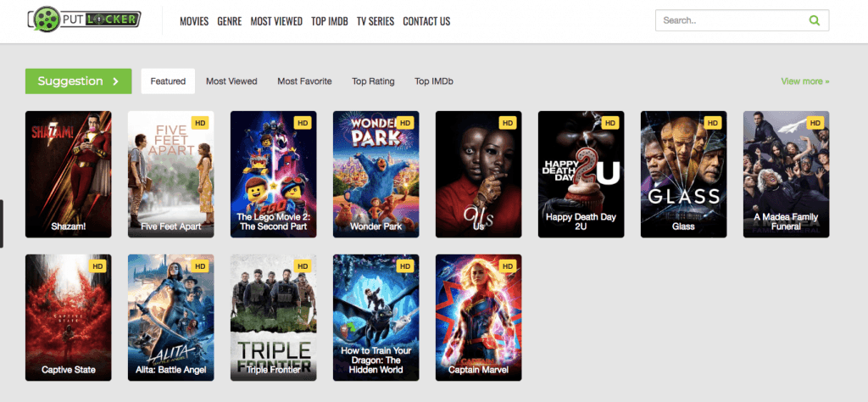Click the HD badge on Captain Marvel poster
Screen dimensions: 868x402
pos(509,266)
